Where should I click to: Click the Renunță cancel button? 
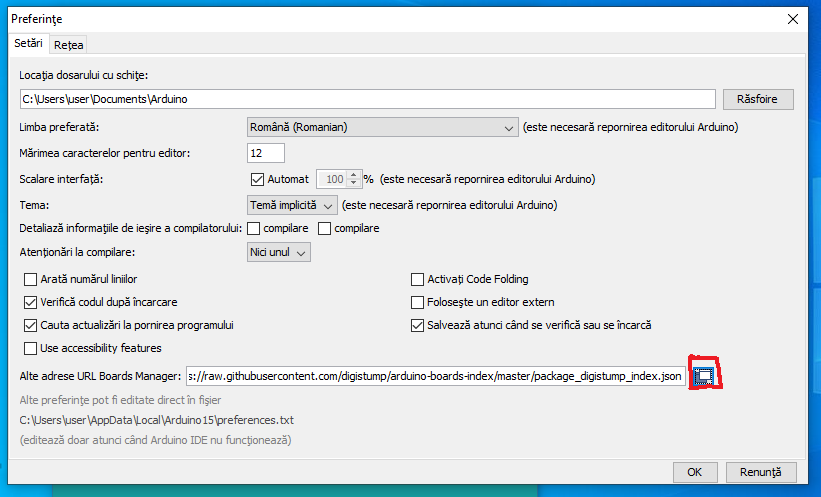(762, 471)
